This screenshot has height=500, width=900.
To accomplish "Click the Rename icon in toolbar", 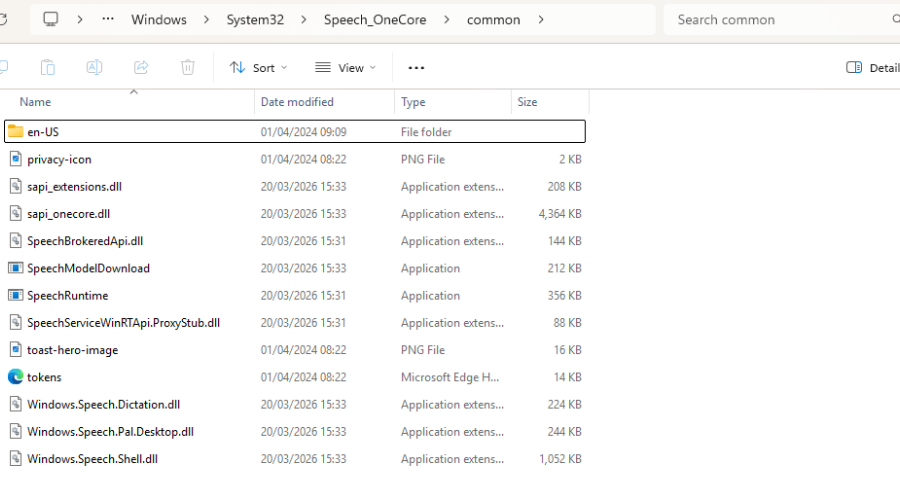I will (x=94, y=68).
